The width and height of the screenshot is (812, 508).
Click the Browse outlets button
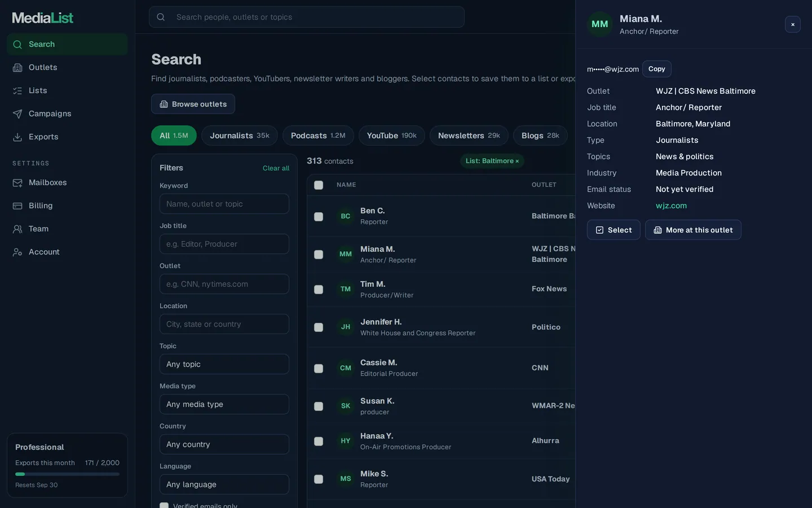pos(193,104)
